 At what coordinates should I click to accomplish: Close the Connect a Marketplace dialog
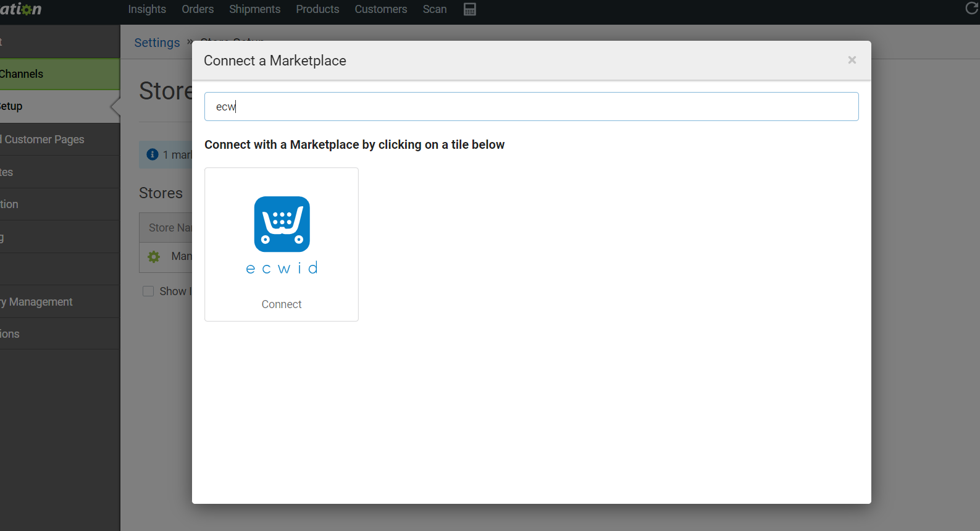pos(852,60)
